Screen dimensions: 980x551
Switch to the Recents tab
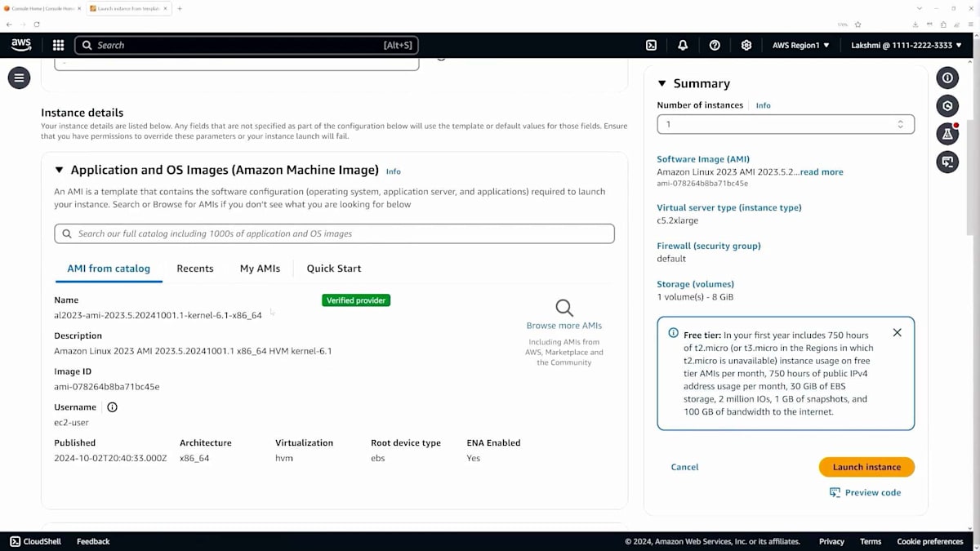(195, 269)
